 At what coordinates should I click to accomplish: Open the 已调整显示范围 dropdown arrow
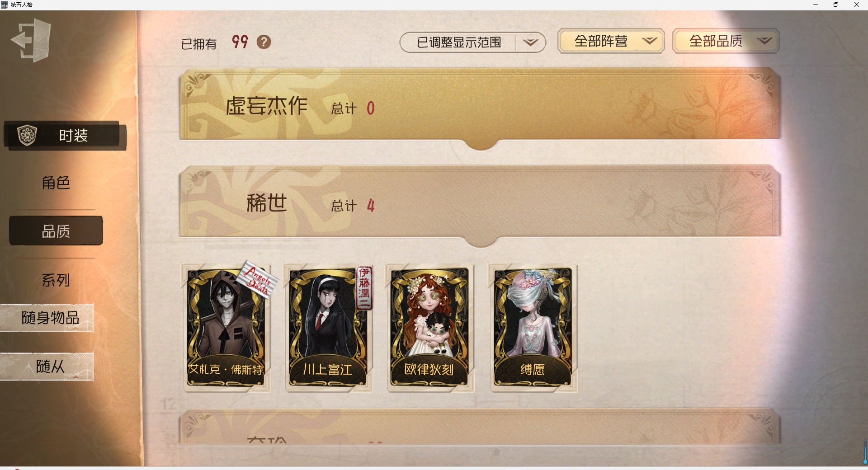coord(530,42)
